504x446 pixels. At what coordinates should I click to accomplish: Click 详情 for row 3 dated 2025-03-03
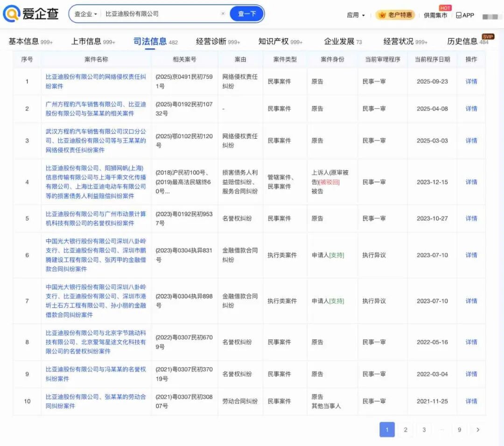click(471, 140)
